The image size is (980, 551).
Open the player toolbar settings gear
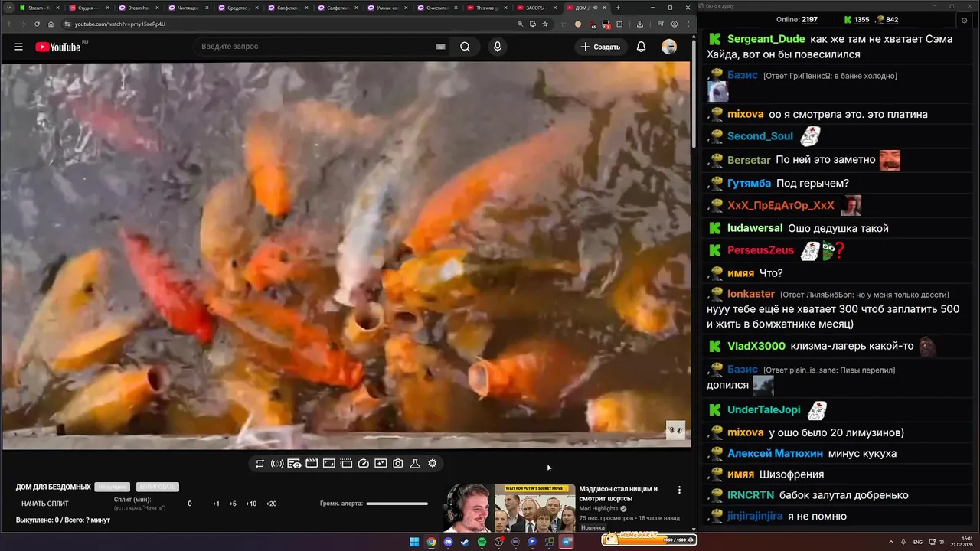click(x=433, y=463)
